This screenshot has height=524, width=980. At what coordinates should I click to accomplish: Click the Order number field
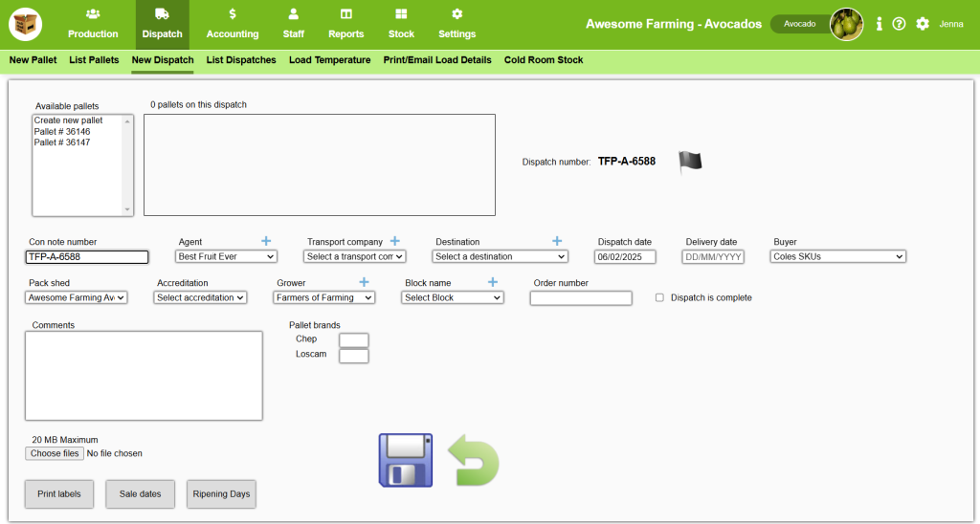click(x=581, y=298)
